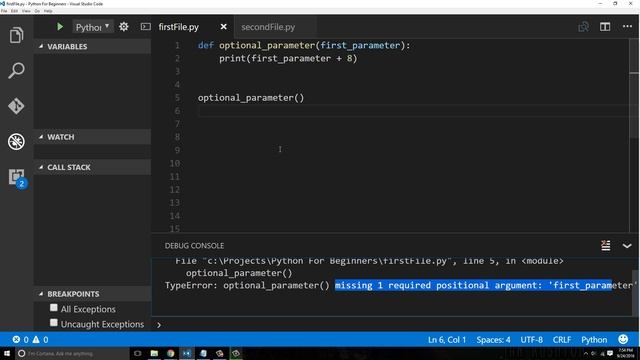Open the Edit menu
This screenshot has height=360, width=640.
coord(15,11)
